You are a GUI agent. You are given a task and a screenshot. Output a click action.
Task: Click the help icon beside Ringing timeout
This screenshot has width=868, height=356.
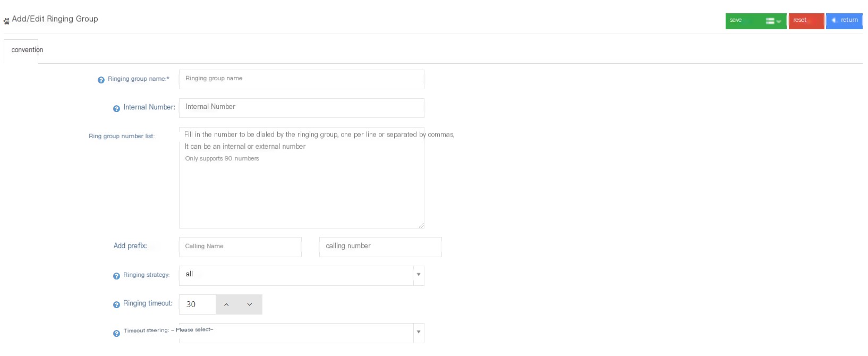click(x=116, y=304)
